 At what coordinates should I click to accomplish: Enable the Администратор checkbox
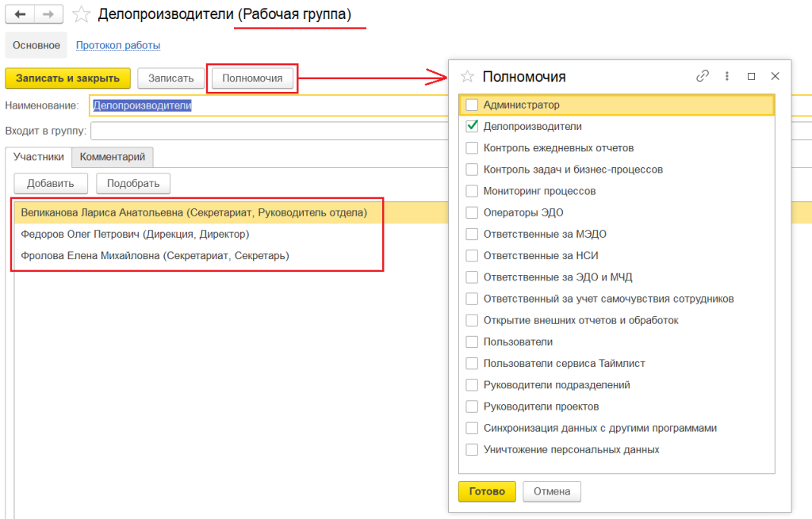(x=472, y=105)
